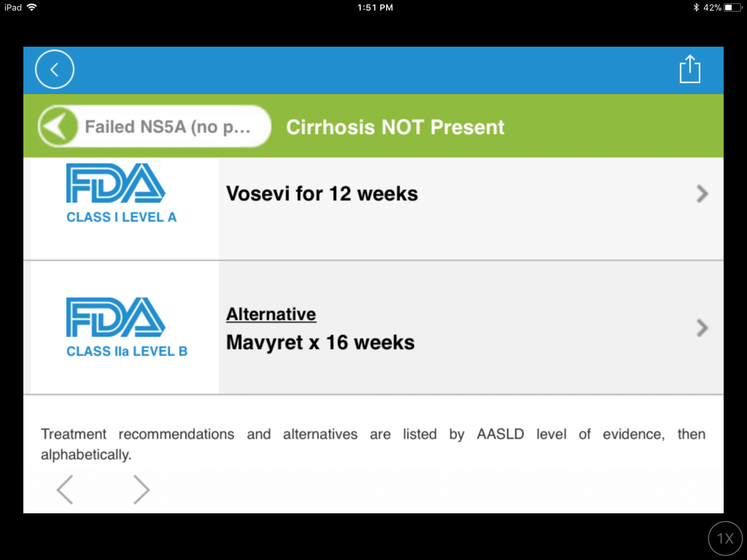
Task: Tap the green back arrow in breadcrumb
Action: [x=58, y=127]
